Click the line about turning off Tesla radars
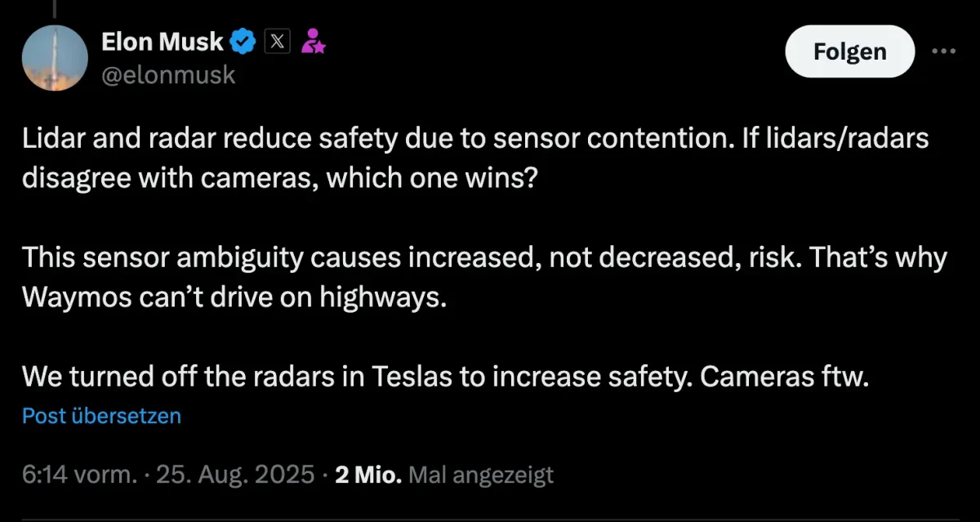 [x=445, y=377]
